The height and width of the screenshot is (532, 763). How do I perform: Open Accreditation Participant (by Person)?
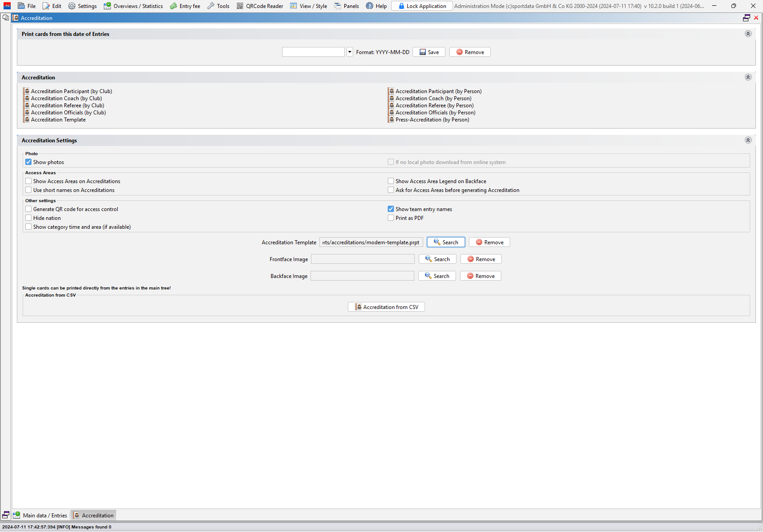[x=435, y=91]
